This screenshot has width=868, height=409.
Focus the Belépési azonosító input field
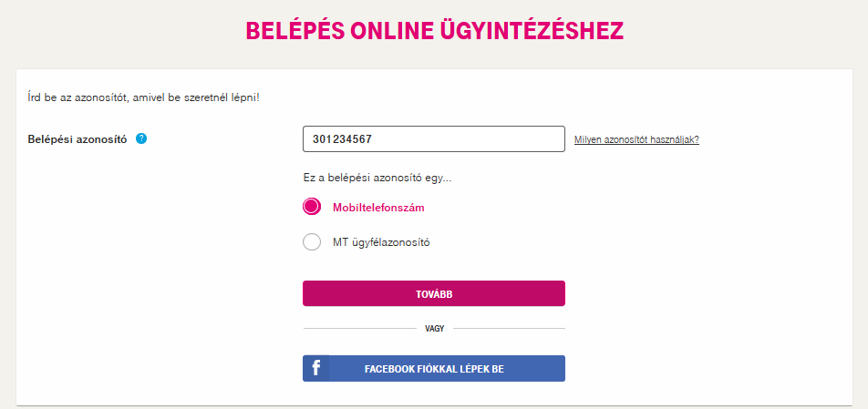click(x=434, y=139)
